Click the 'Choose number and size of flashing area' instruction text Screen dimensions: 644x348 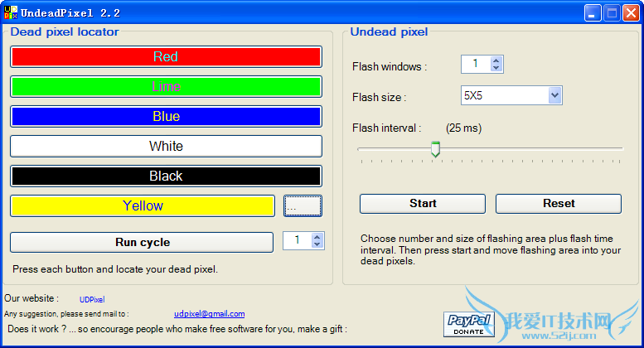(491, 249)
